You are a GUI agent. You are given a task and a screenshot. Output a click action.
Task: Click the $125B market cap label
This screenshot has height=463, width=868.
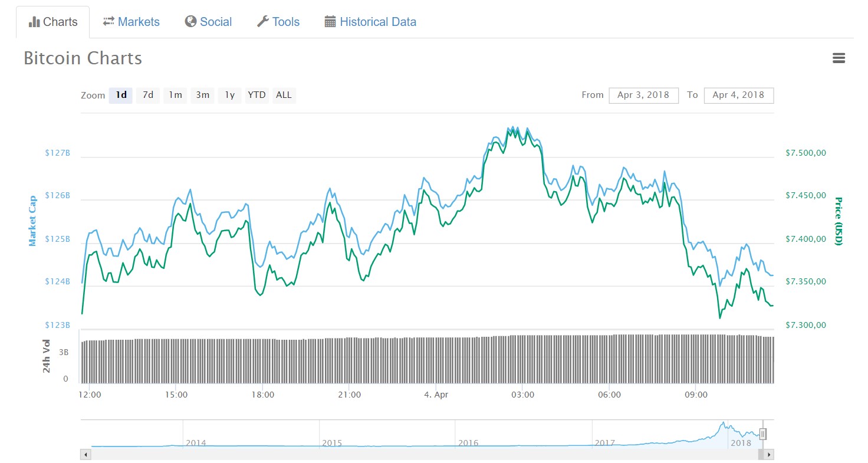[x=57, y=239]
